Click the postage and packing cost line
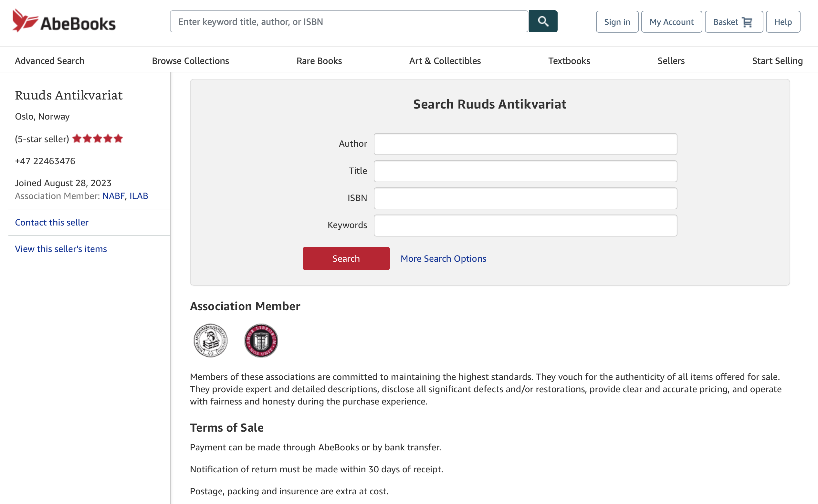 click(x=289, y=491)
